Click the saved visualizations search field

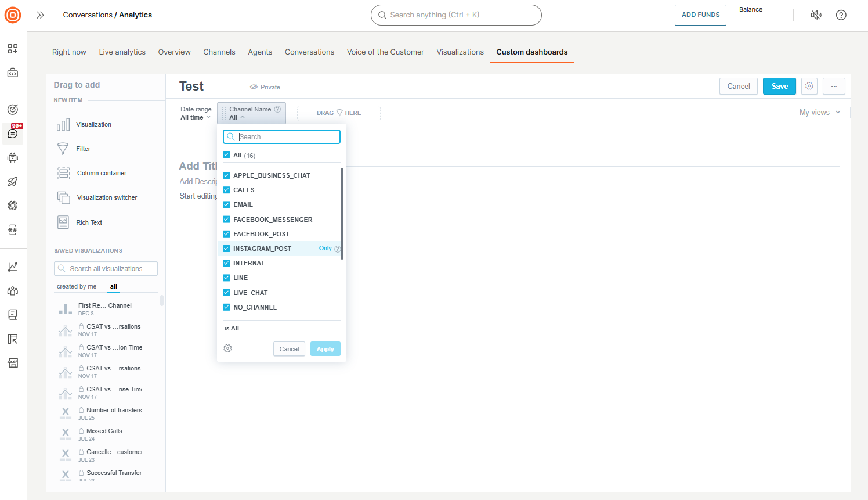(105, 268)
